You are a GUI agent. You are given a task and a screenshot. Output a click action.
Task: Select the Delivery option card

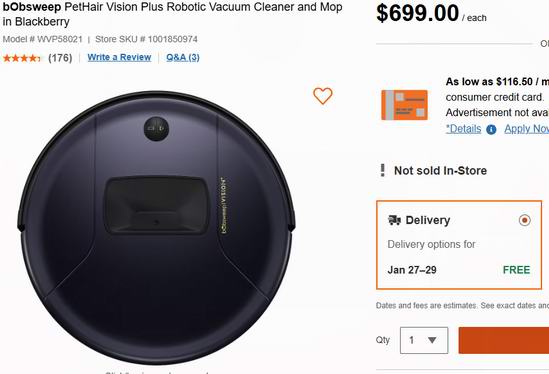click(x=459, y=245)
